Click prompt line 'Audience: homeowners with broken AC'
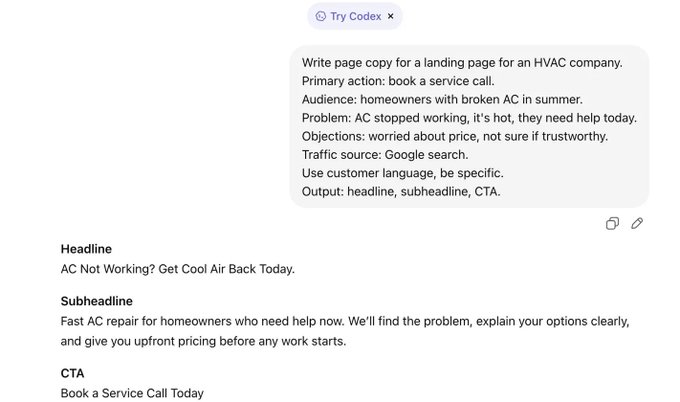This screenshot has width=680, height=402. point(442,100)
